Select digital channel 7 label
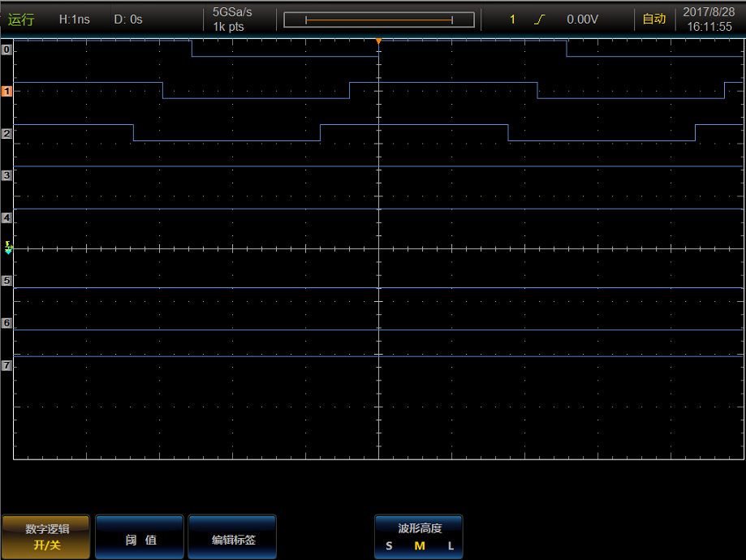 point(6,365)
